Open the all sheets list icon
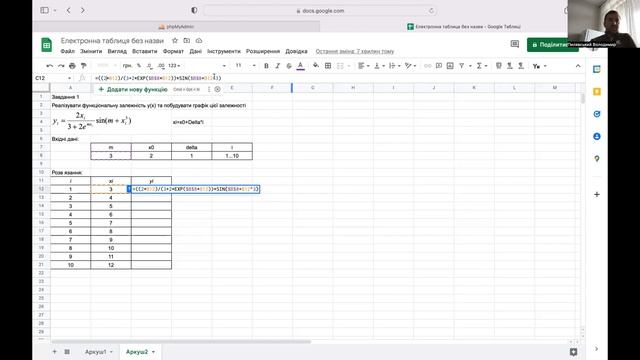Image resolution: width=640 pixels, height=360 pixels. (67, 352)
